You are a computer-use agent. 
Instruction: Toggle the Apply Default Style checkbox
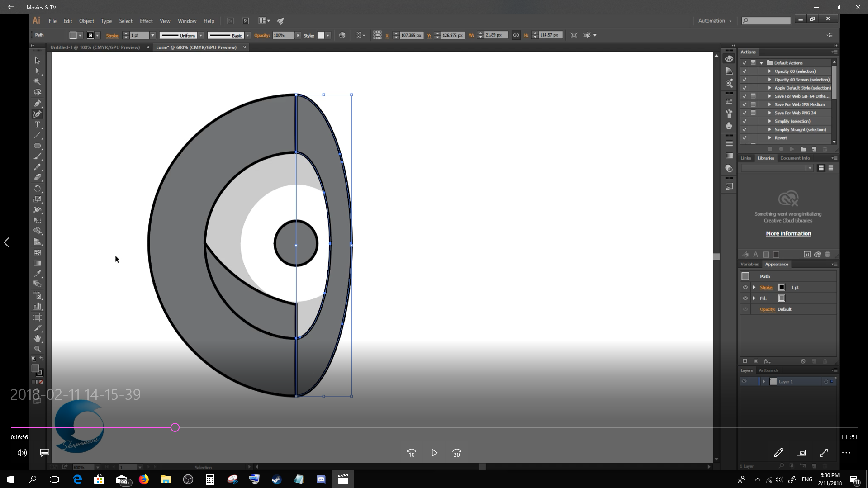[x=745, y=88]
